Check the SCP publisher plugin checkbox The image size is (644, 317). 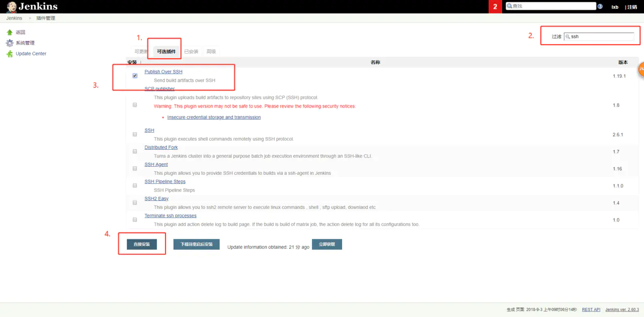pos(135,104)
